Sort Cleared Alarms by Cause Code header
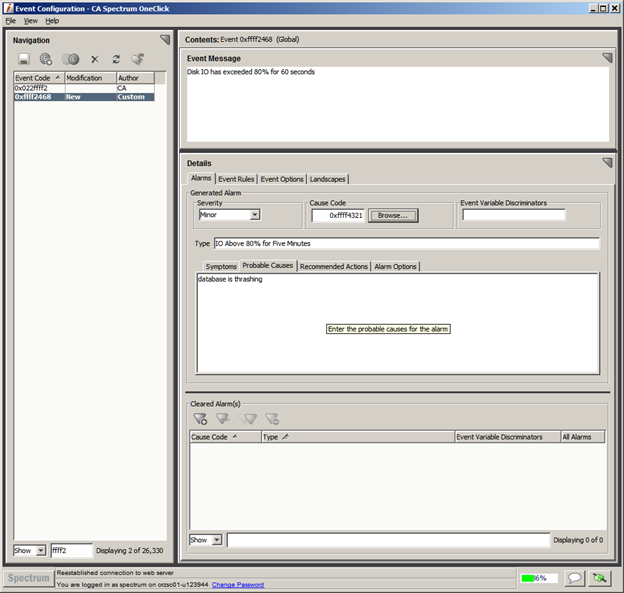The image size is (624, 593). (225, 437)
